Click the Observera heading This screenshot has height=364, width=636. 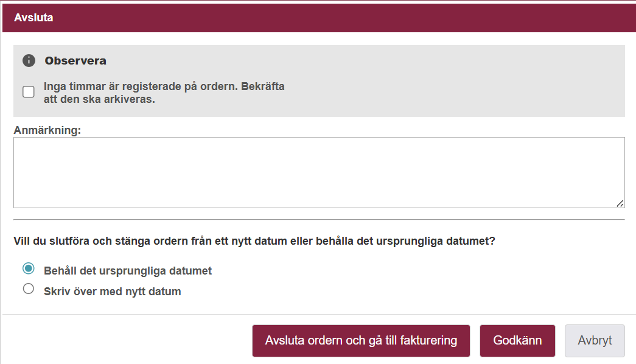pyautogui.click(x=75, y=61)
